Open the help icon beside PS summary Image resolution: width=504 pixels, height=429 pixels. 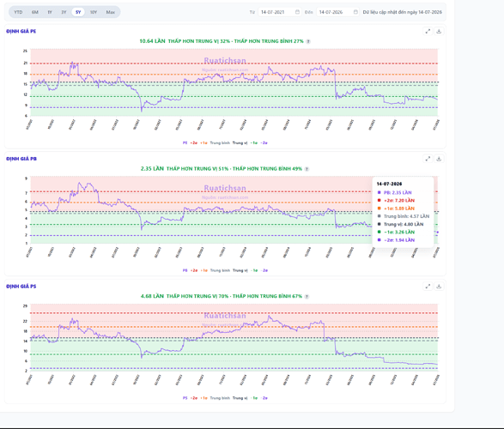click(x=307, y=296)
